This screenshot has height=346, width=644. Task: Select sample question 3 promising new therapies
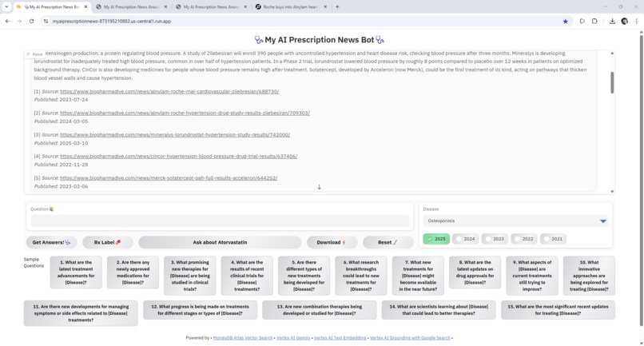coord(189,276)
